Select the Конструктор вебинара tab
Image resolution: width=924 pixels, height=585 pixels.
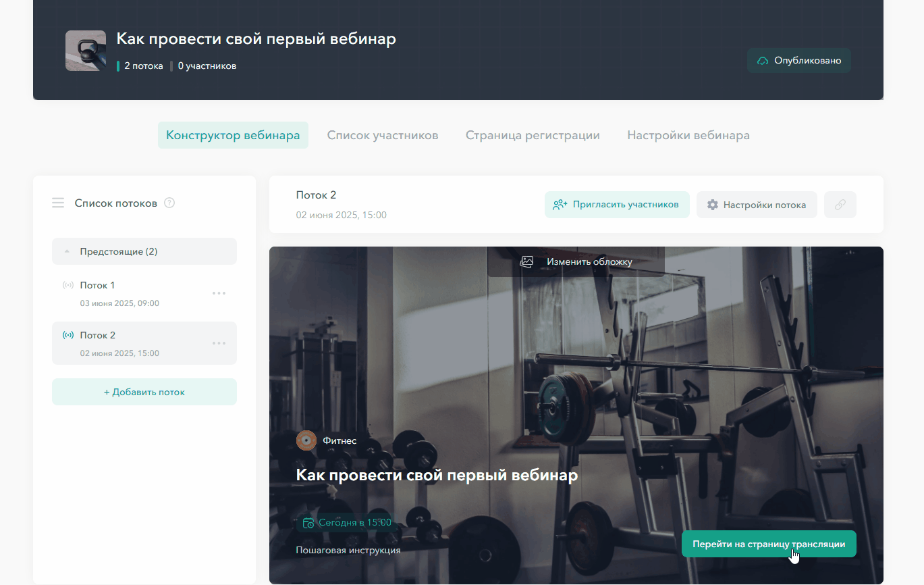pyautogui.click(x=233, y=135)
